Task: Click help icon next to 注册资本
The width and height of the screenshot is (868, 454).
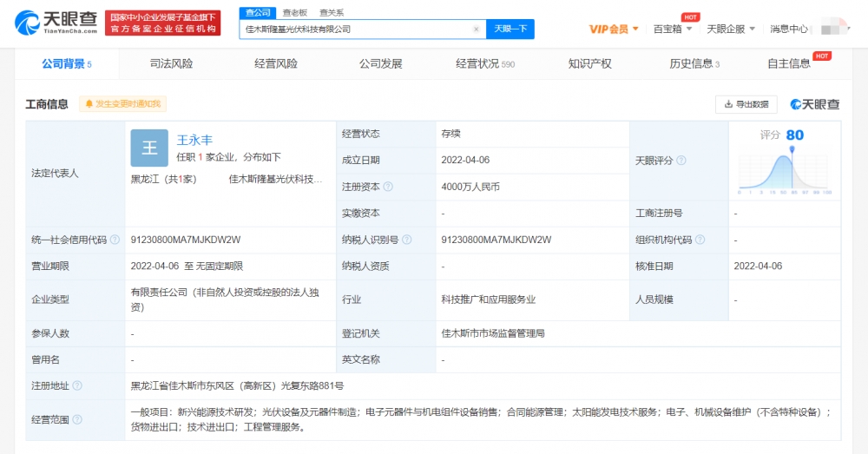Action: [x=388, y=187]
